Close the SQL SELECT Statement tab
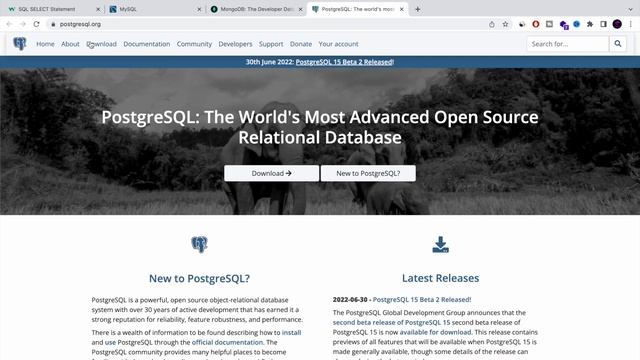 (98, 9)
